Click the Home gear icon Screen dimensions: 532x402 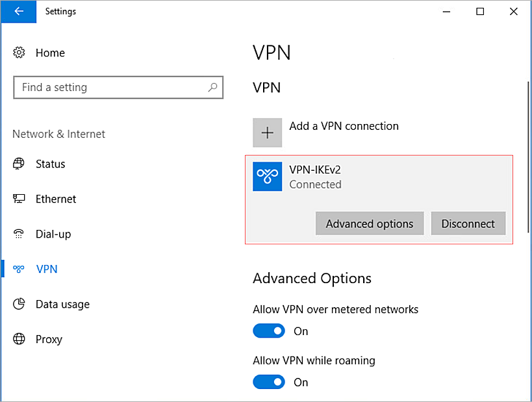click(x=19, y=53)
